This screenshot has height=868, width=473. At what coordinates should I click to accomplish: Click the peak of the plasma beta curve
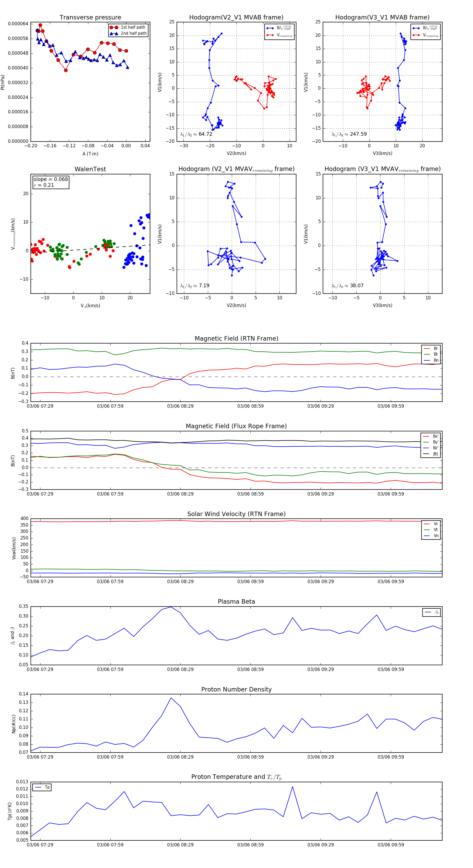pos(171,607)
